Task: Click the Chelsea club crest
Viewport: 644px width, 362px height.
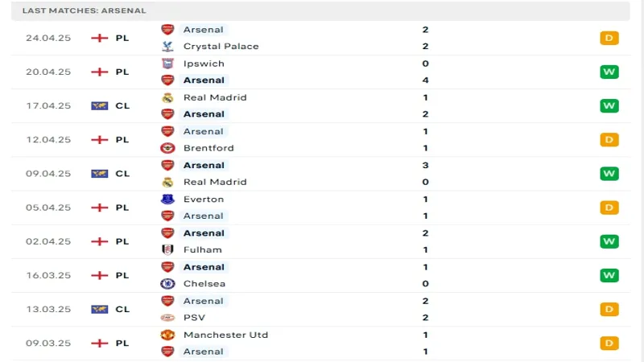Action: pyautogui.click(x=167, y=283)
